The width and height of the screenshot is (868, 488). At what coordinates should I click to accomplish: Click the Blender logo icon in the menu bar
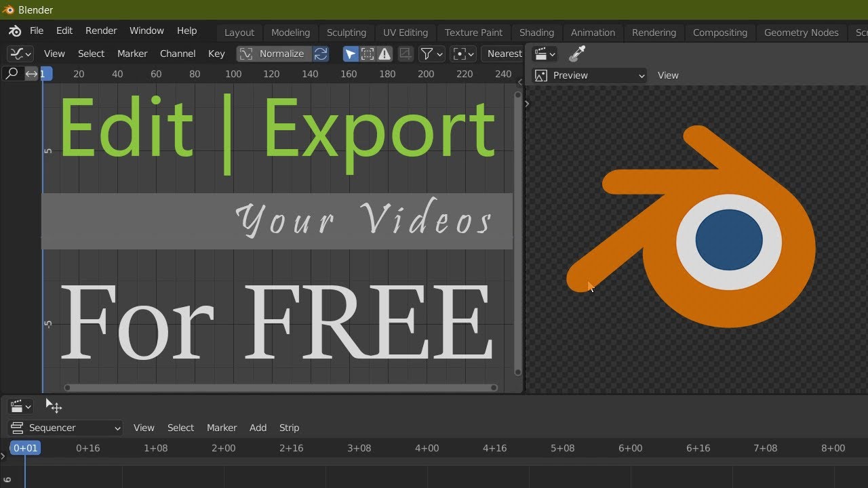click(x=15, y=31)
